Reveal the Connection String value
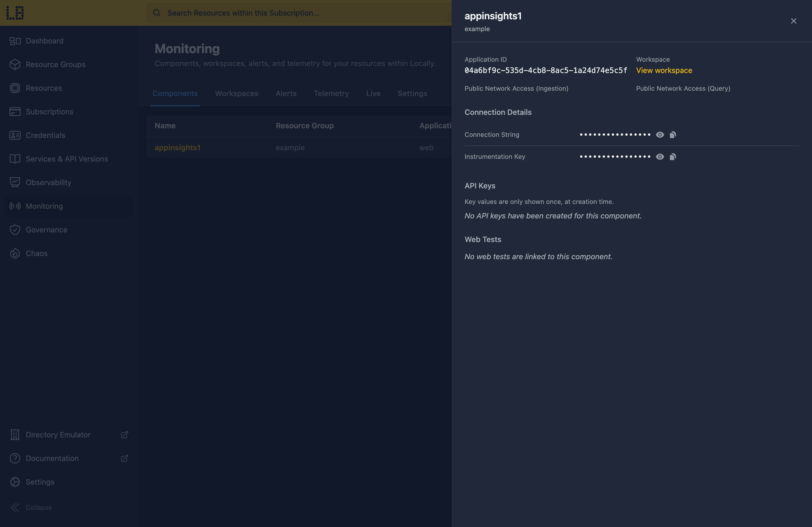 [660, 135]
